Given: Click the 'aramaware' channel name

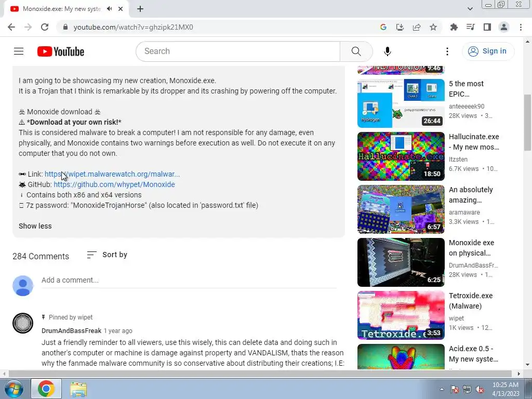Looking at the screenshot, I should [464, 212].
